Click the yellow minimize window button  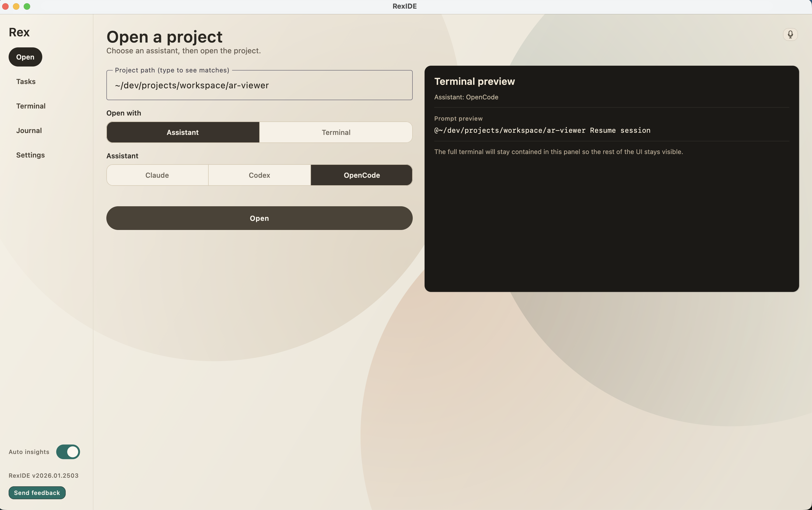tap(16, 6)
